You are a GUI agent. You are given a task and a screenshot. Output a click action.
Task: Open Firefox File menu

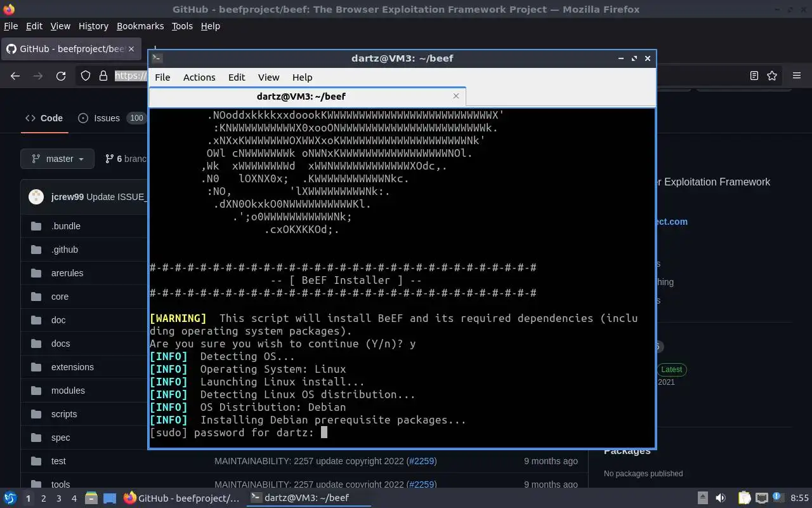point(11,26)
